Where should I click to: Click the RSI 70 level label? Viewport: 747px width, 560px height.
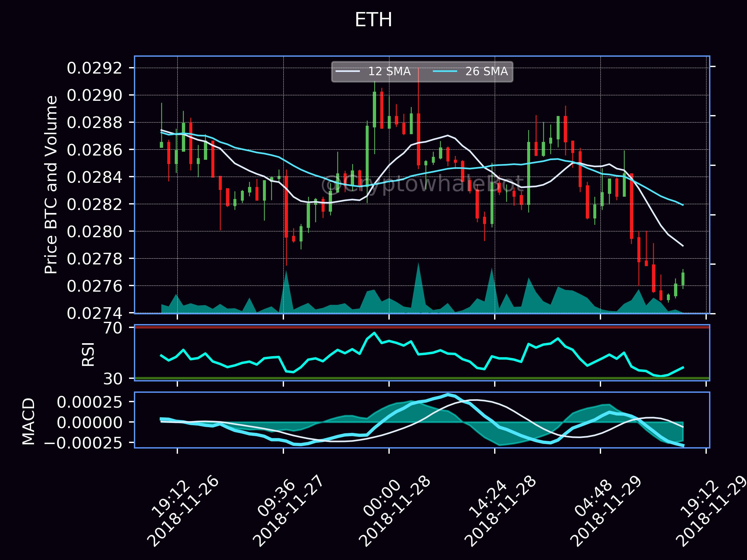pos(113,328)
